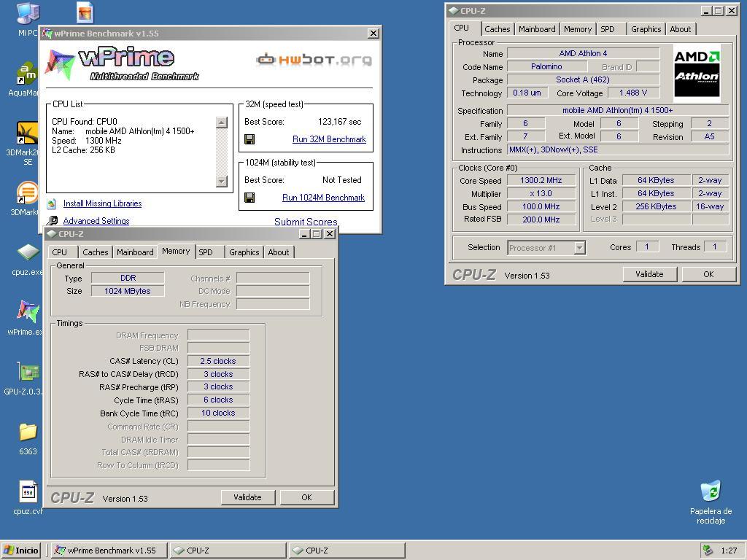747x560 pixels.
Task: Select the first CPU-Z taskbar button
Action: tap(228, 551)
